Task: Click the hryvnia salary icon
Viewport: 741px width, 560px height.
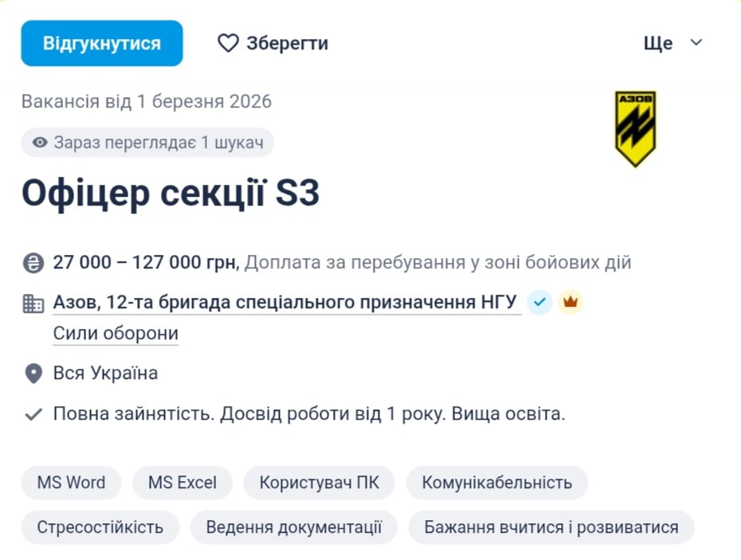Action: pos(33,261)
